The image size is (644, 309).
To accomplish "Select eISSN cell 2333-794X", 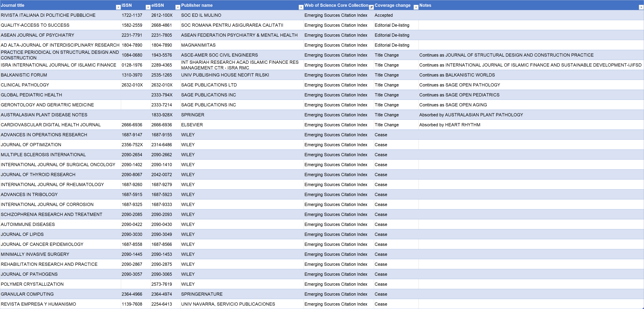I will [166, 95].
